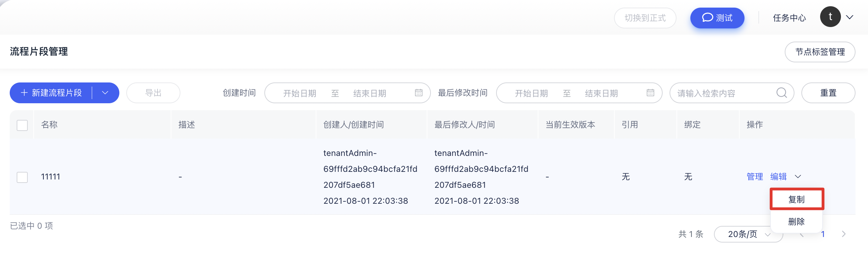This screenshot has width=868, height=255.
Task: Click the search magnifier icon
Action: click(x=781, y=93)
